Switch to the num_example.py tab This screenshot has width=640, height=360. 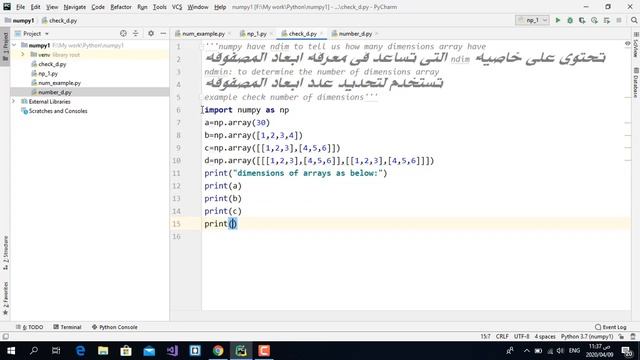[x=203, y=33]
